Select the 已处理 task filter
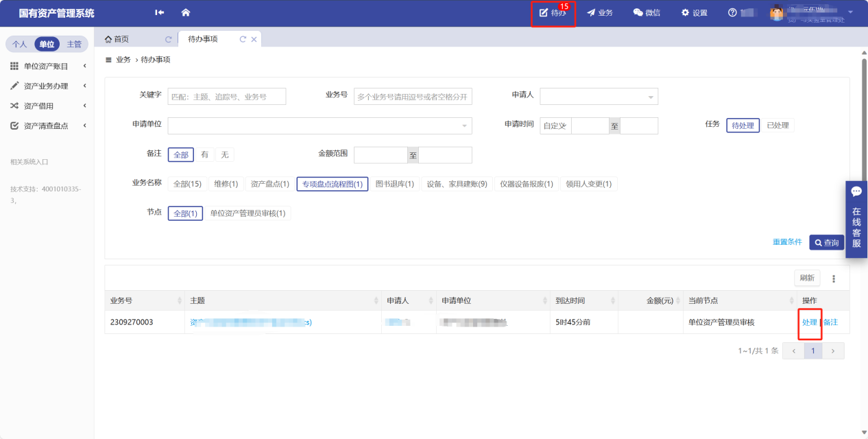The height and width of the screenshot is (439, 868). [777, 126]
